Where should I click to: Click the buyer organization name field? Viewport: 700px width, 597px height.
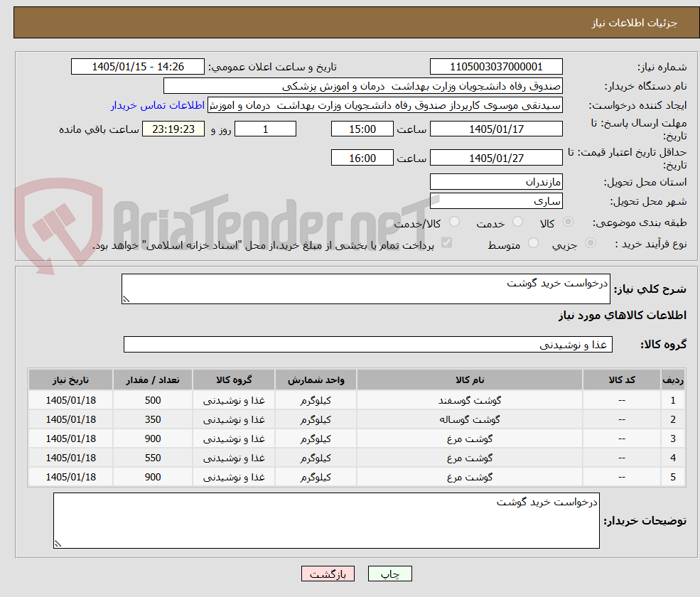(x=362, y=86)
